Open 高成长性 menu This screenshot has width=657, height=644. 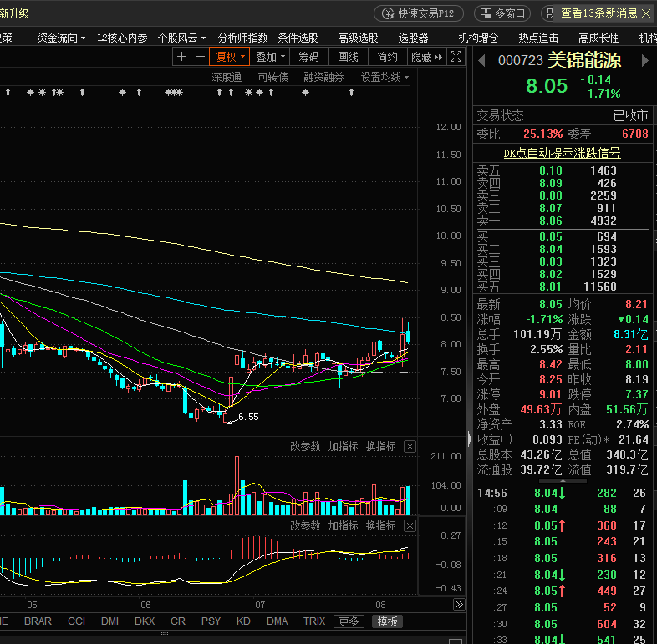click(x=598, y=38)
